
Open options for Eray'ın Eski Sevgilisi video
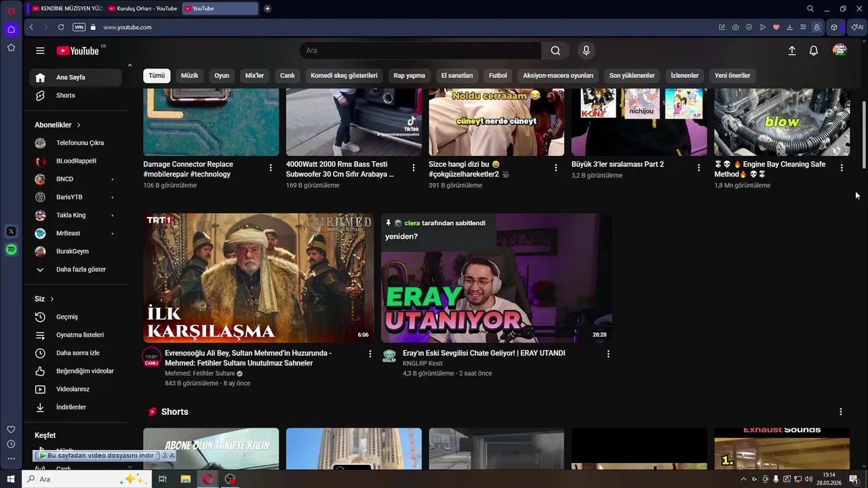[608, 354]
